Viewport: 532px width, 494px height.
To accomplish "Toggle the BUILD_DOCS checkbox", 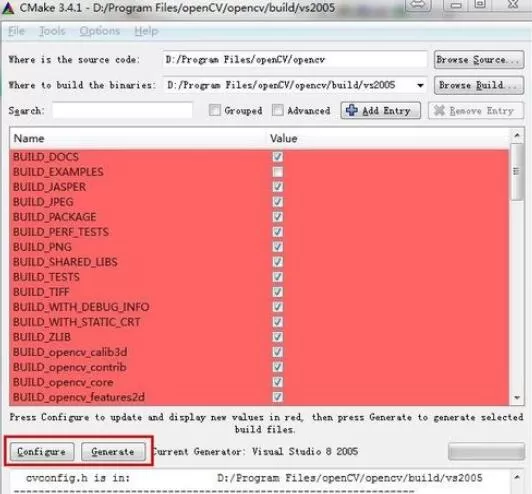I will 278,156.
